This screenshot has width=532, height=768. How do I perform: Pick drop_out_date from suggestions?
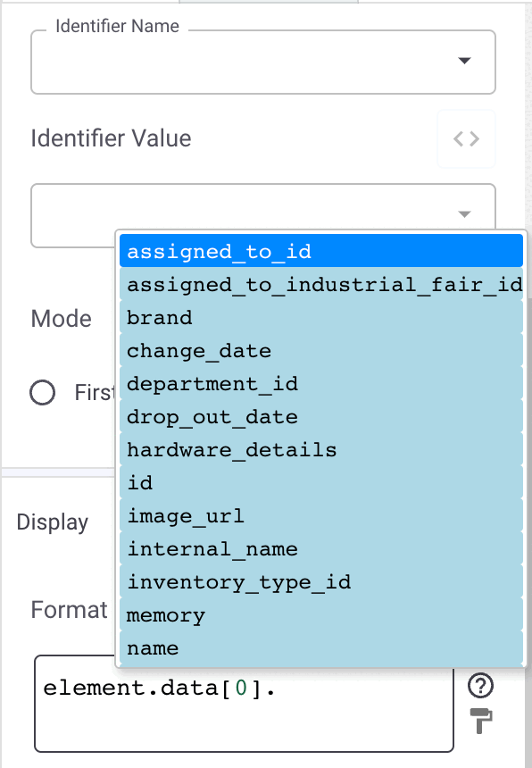(x=321, y=417)
